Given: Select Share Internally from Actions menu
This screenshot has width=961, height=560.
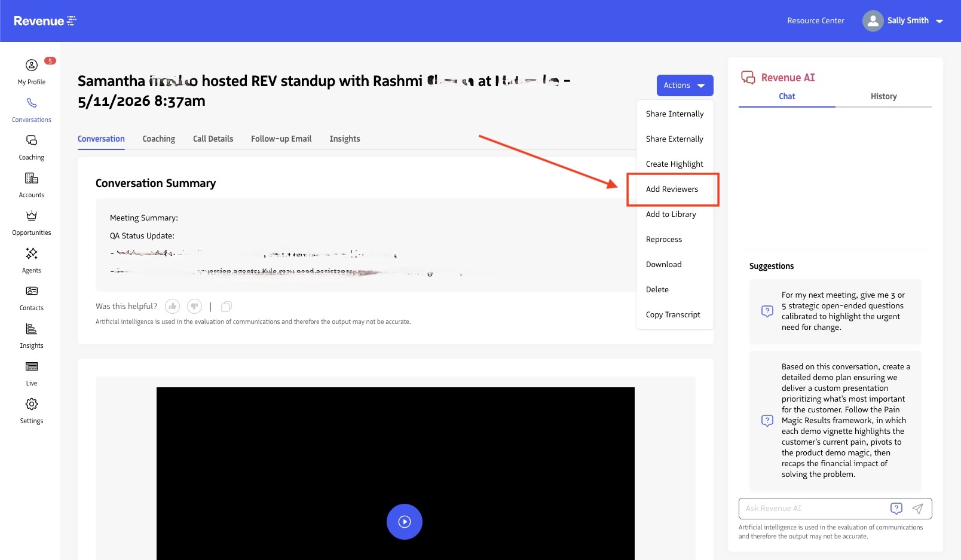Looking at the screenshot, I should [x=675, y=114].
